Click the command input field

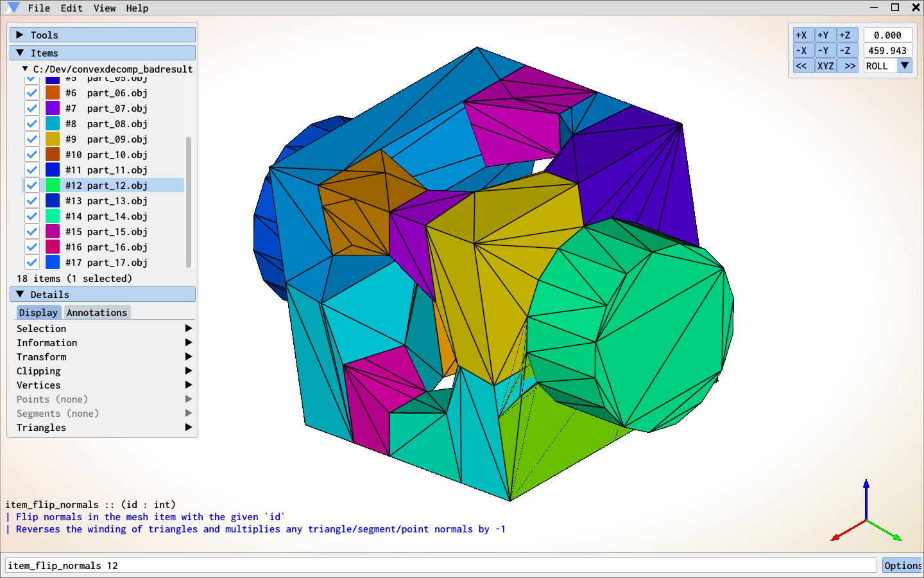click(x=441, y=566)
